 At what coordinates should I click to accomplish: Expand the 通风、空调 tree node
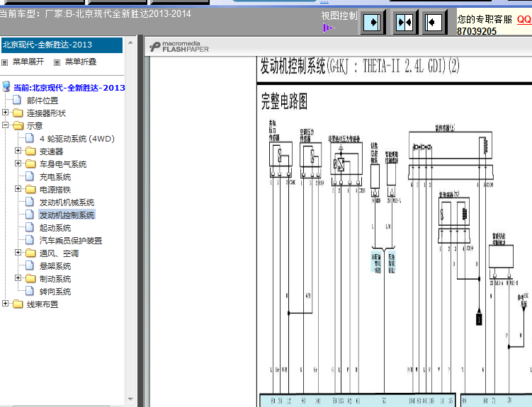[x=18, y=252]
